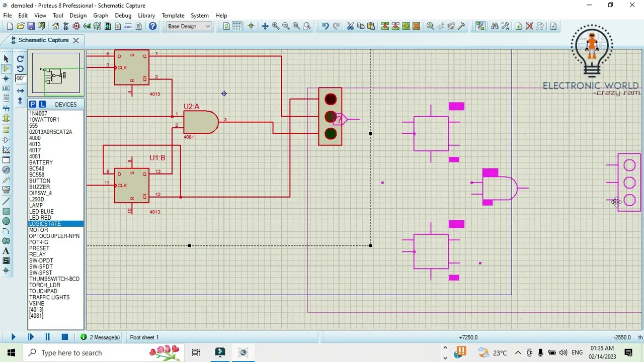Click the L library manage button
The image size is (644, 362).
point(42,104)
